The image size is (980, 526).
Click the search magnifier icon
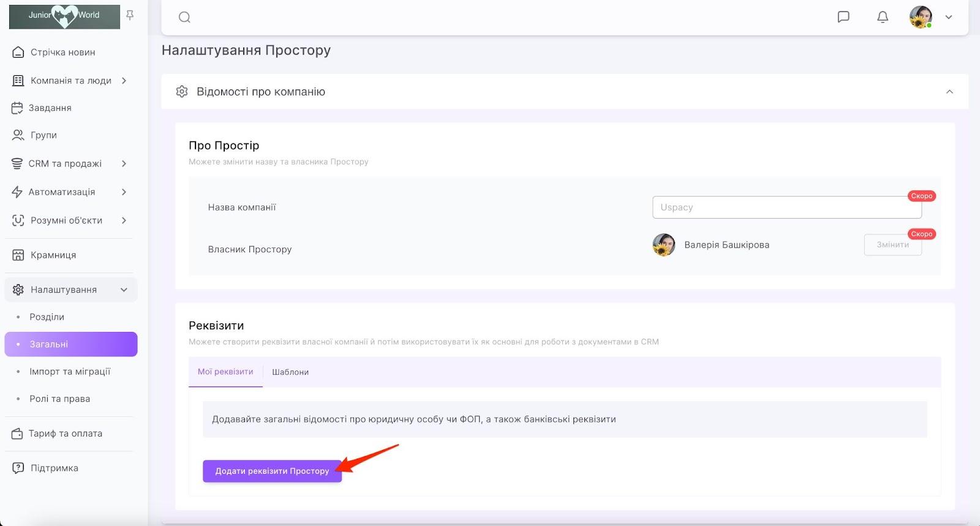[x=184, y=17]
